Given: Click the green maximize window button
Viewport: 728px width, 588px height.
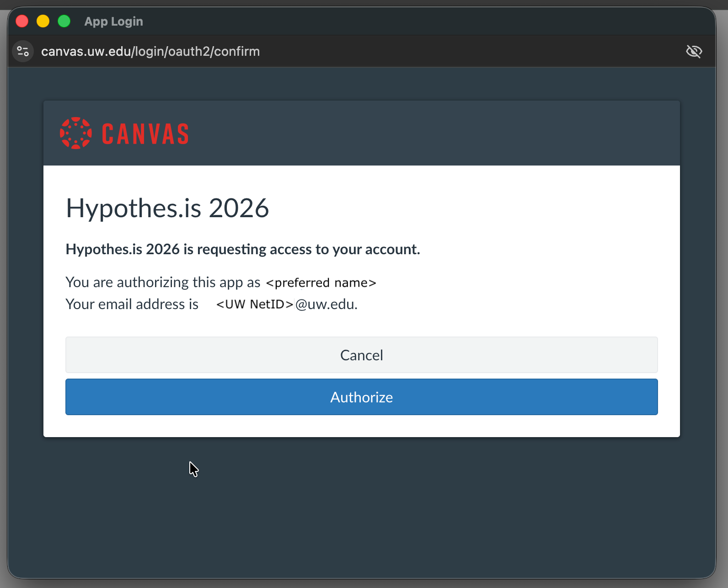Looking at the screenshot, I should pyautogui.click(x=64, y=21).
